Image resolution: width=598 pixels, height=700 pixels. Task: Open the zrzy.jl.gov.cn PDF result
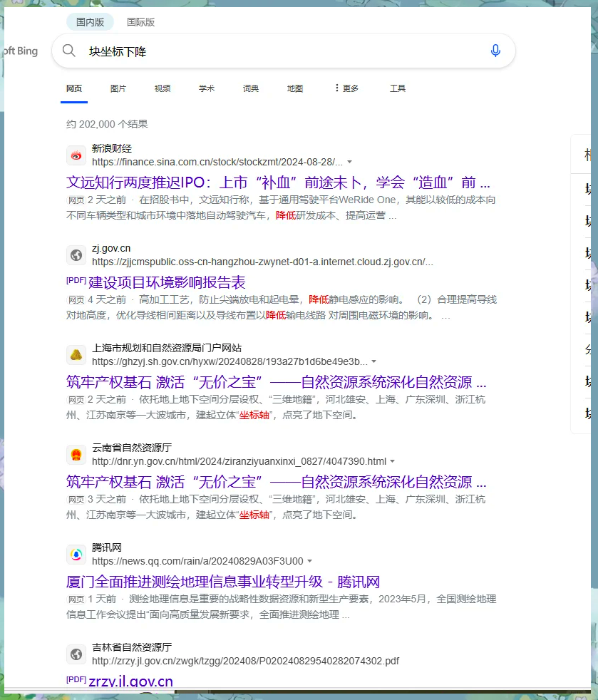130,681
